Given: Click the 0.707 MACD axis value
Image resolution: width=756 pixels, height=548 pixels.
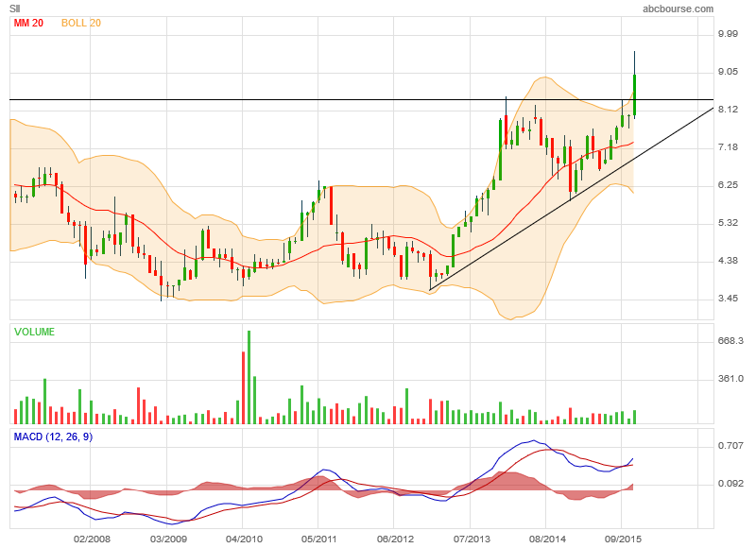Looking at the screenshot, I should (x=730, y=446).
